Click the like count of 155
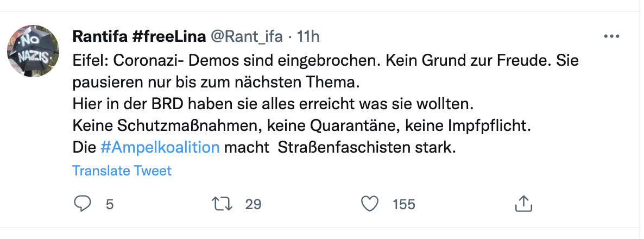The width and height of the screenshot is (644, 239). [x=403, y=204]
